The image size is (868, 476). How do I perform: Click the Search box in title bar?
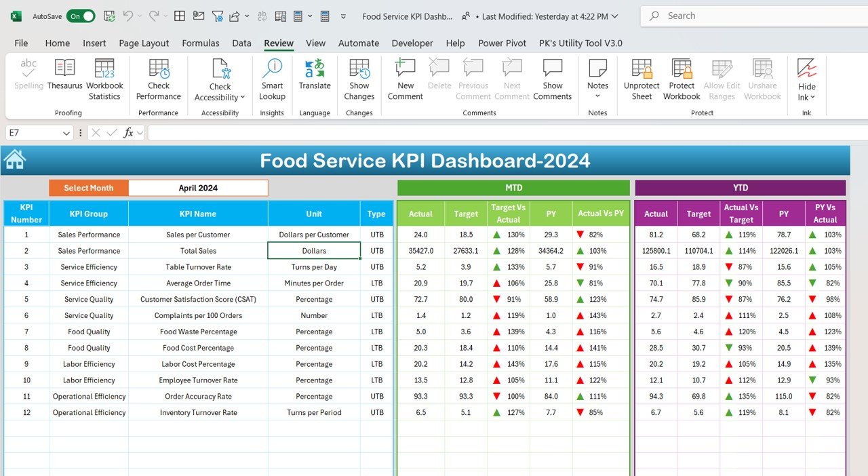pos(754,16)
